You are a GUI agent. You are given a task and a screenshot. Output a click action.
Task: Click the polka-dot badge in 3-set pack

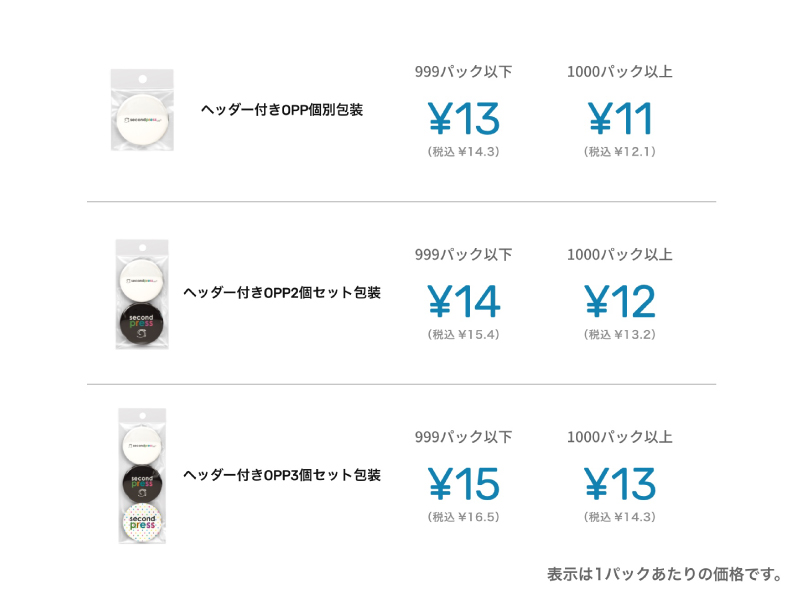[142, 519]
